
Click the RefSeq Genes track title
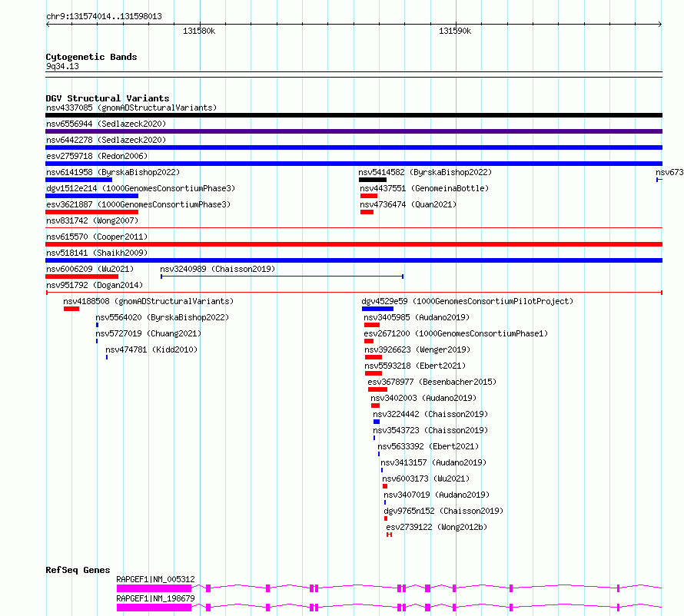pos(78,570)
